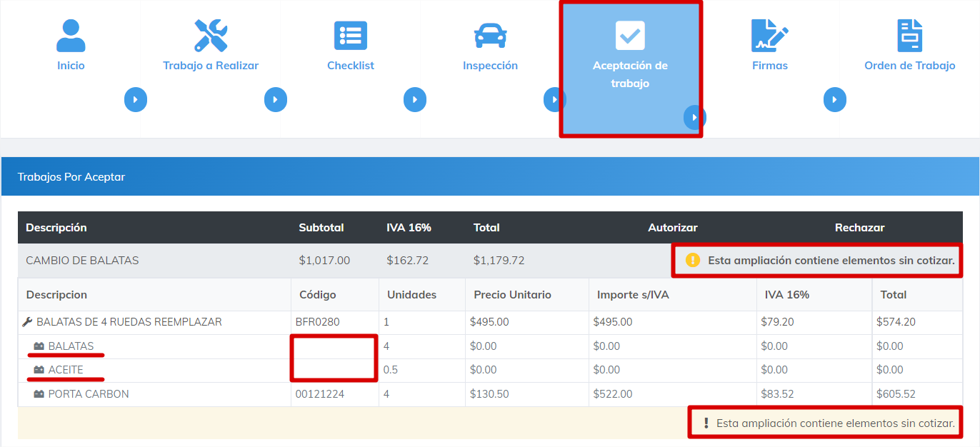Screen dimensions: 980x447
Task: Expand the CAMBIO DE BALATAS job row
Action: pos(82,261)
